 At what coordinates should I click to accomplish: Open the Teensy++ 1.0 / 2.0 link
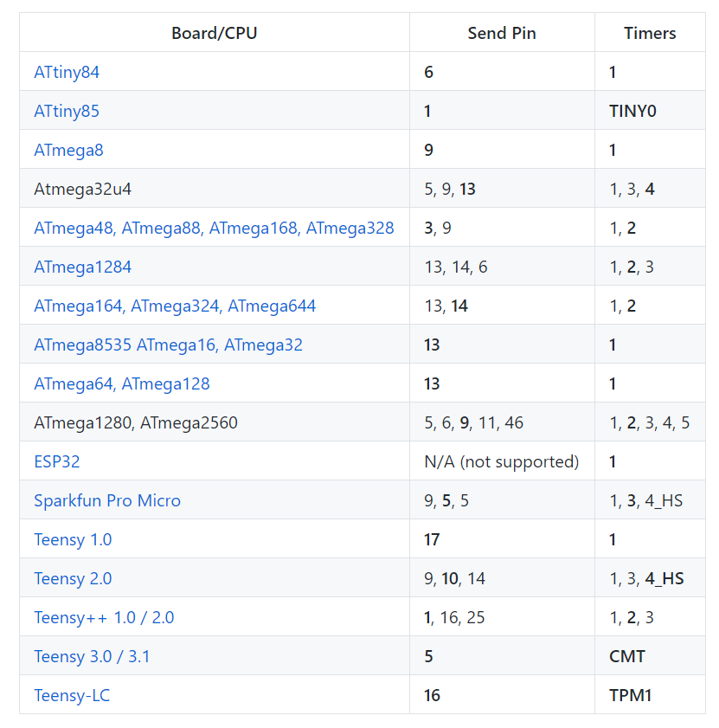104,618
